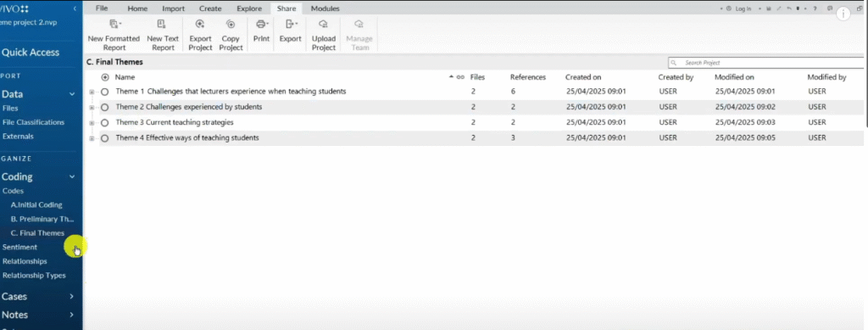
Task: Click the plus circle icon beside Name header
Action: 105,77
